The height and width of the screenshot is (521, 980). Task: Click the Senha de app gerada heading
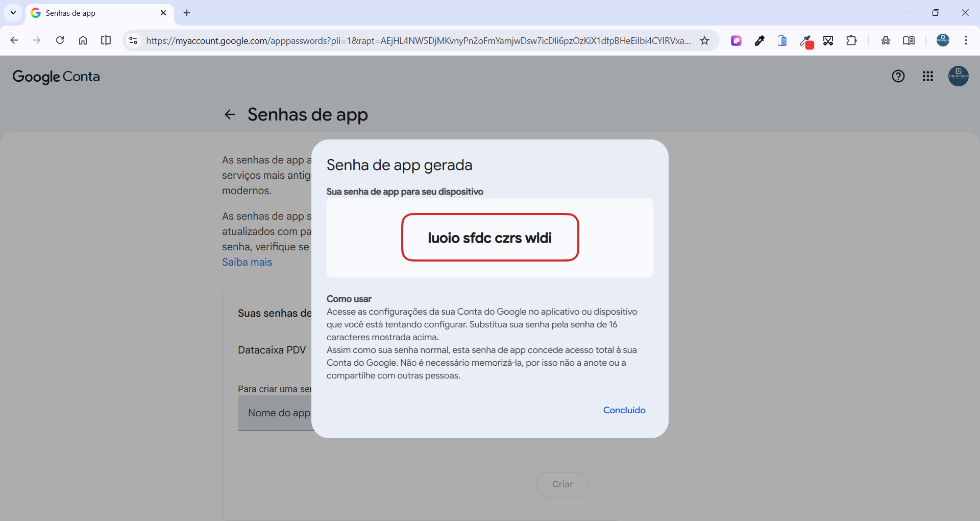tap(400, 165)
